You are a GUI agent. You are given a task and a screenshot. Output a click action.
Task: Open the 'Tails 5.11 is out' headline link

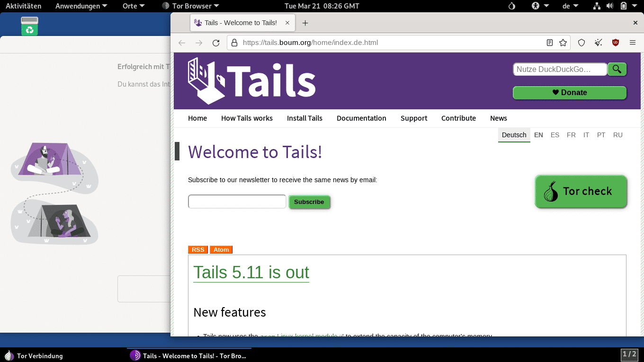click(x=251, y=273)
